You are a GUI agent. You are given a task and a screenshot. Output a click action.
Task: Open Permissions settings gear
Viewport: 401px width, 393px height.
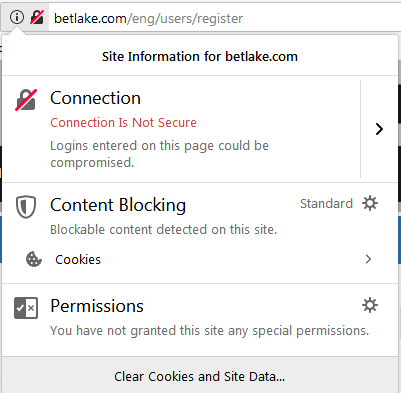point(370,305)
